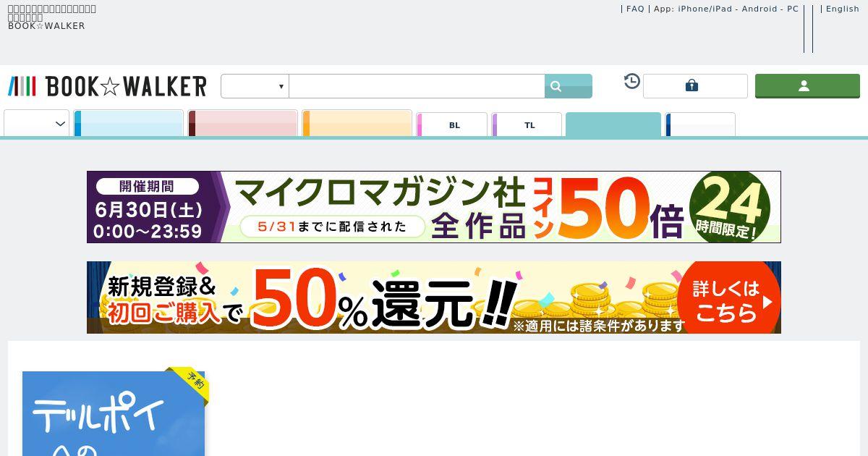Click the search magnifier button
The height and width of the screenshot is (456, 868).
[569, 86]
